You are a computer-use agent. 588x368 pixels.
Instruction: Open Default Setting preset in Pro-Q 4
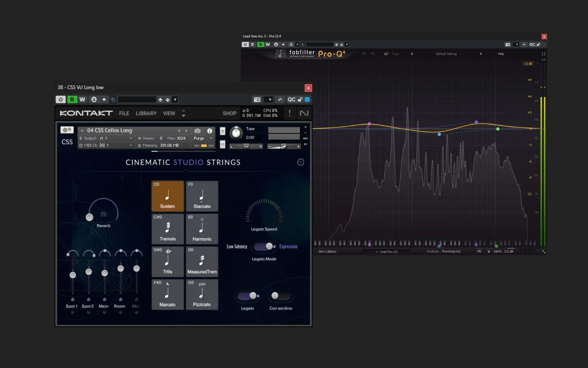446,54
